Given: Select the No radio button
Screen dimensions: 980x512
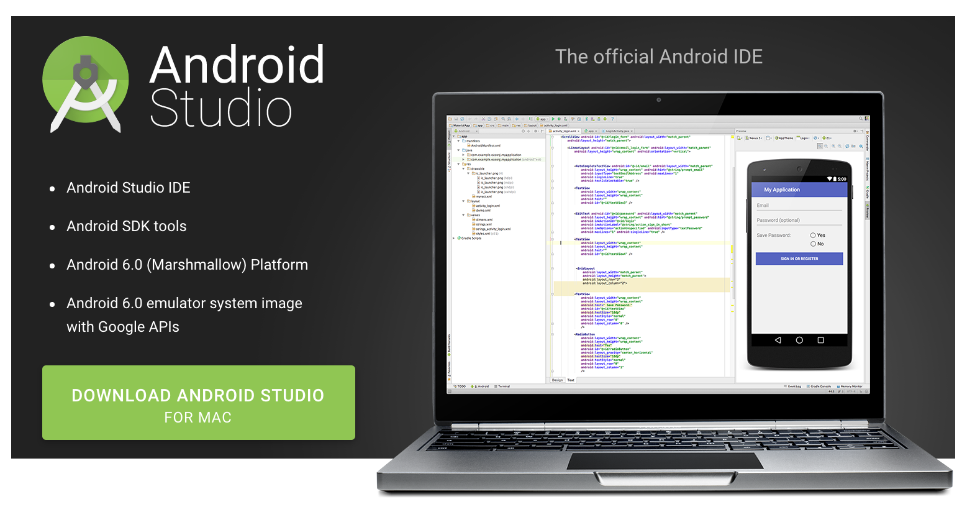Looking at the screenshot, I should (x=813, y=244).
